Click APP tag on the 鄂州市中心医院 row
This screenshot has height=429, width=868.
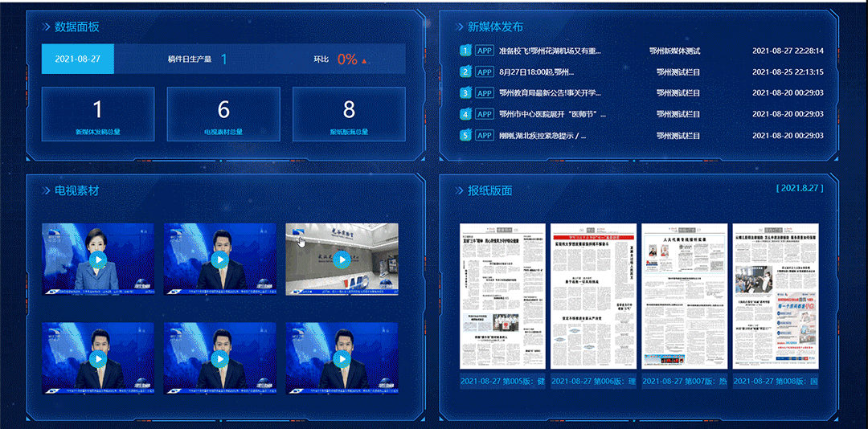point(485,115)
